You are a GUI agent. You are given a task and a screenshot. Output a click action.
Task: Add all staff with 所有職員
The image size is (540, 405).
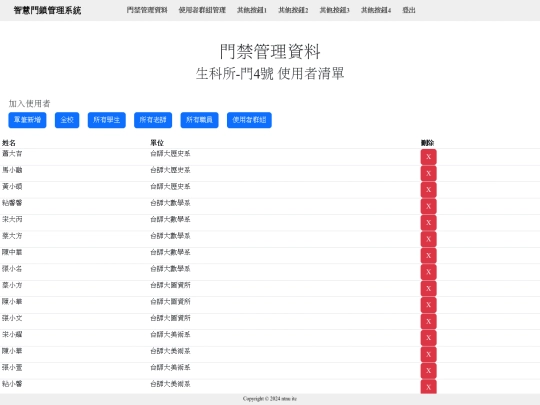199,120
